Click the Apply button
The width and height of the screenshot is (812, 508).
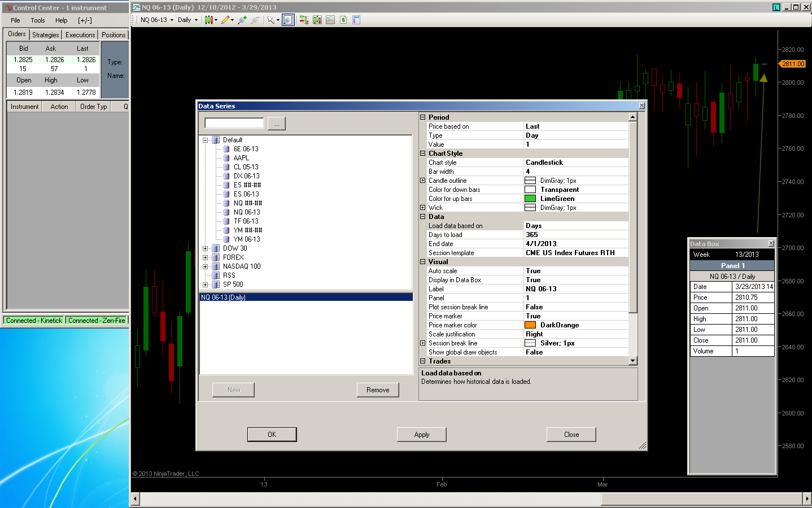pyautogui.click(x=422, y=435)
